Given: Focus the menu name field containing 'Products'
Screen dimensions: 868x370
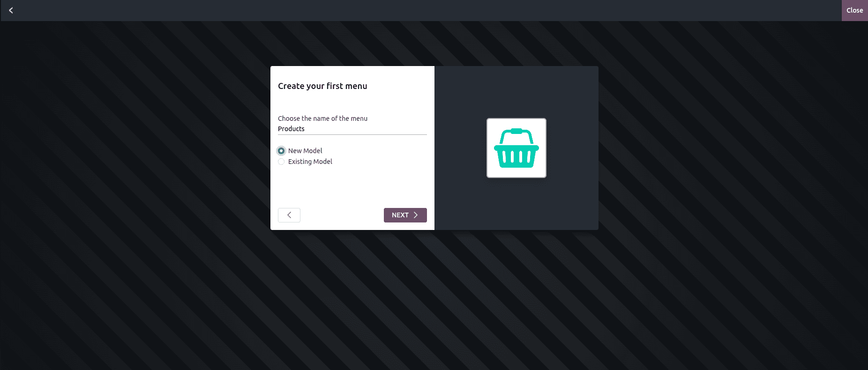Looking at the screenshot, I should coord(352,129).
